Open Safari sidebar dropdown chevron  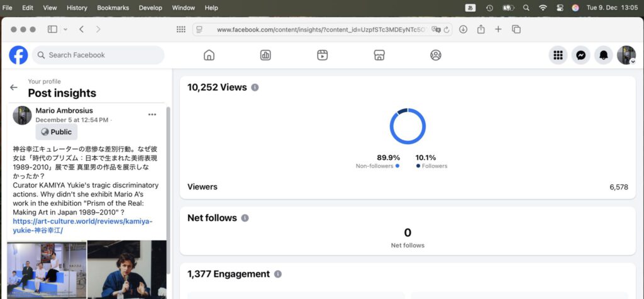coord(64,29)
